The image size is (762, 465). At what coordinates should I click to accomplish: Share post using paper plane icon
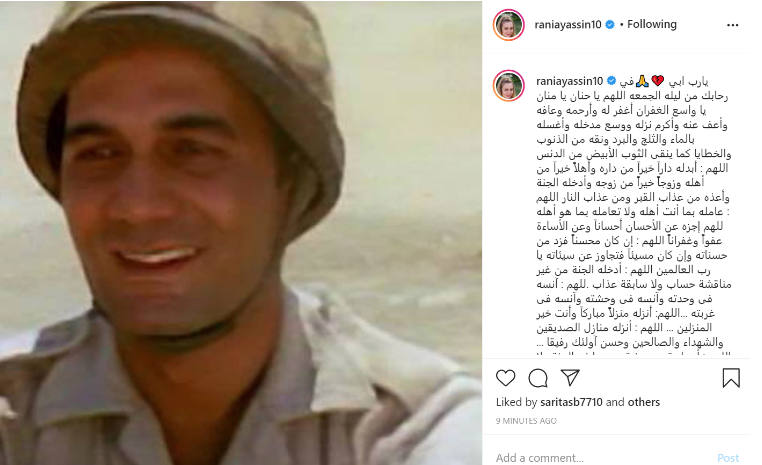[570, 378]
